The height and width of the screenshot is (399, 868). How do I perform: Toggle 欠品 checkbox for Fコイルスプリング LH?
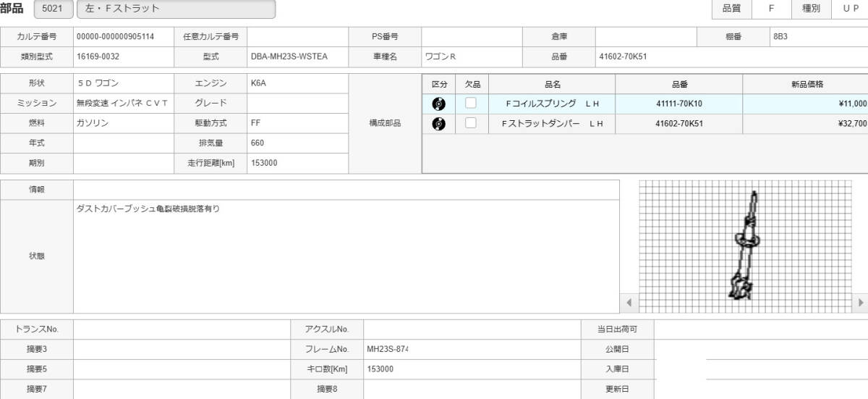pos(471,103)
